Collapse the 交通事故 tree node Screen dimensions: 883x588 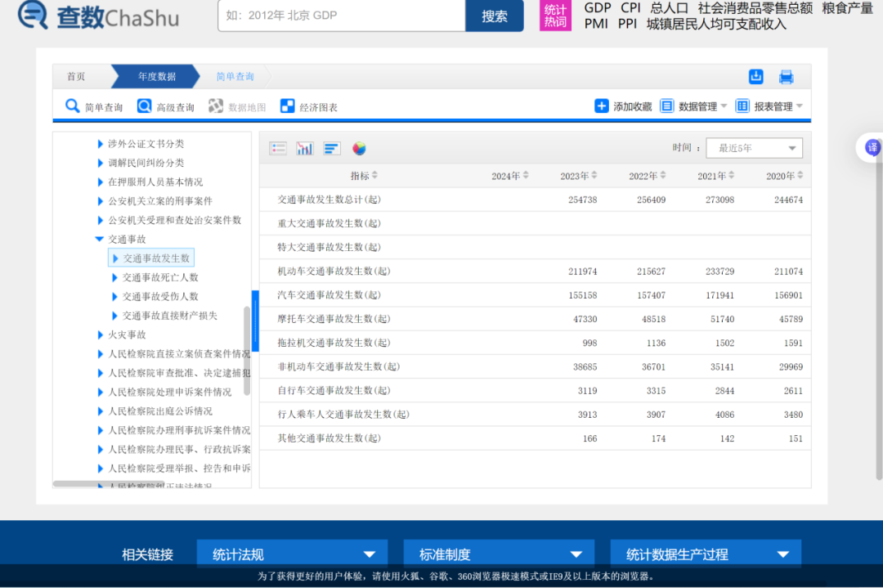point(100,240)
